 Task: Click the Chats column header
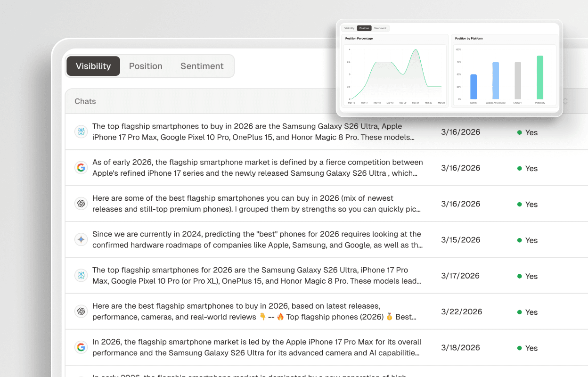click(85, 101)
